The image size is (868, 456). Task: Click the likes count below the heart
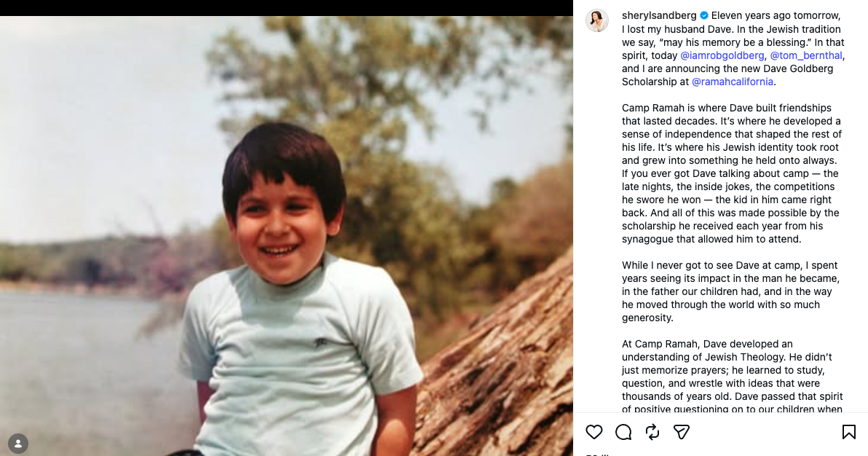(598, 454)
